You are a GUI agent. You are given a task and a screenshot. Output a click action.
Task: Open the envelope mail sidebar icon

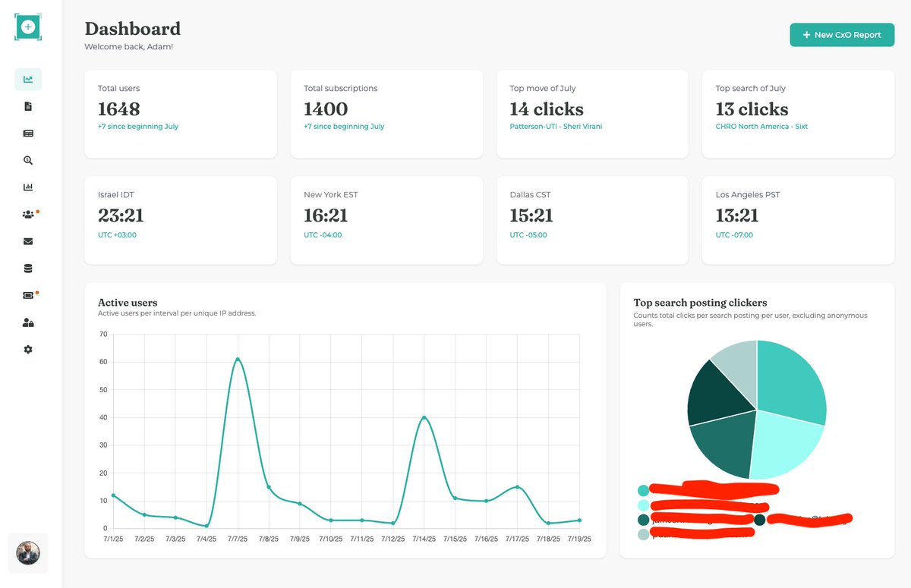[x=28, y=241]
